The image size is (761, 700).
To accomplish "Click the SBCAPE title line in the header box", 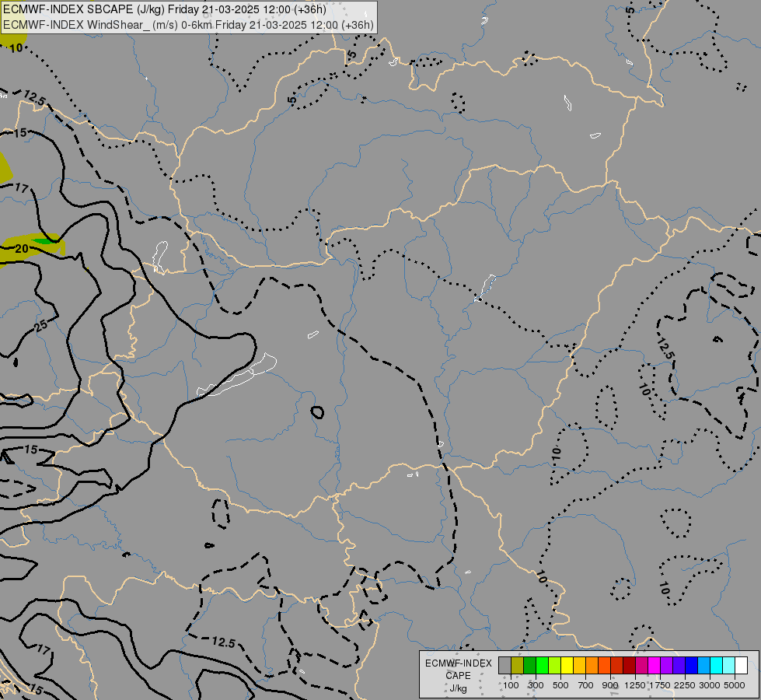I will click(165, 9).
